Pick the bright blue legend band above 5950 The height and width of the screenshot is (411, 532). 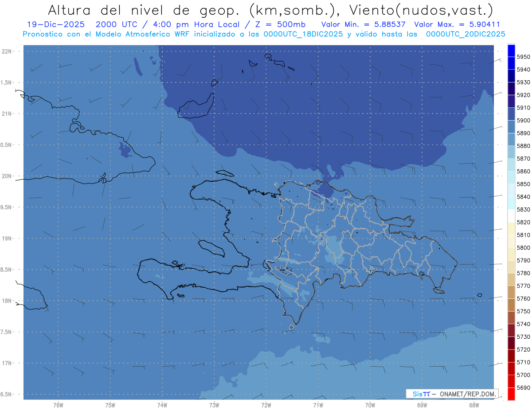(511, 51)
